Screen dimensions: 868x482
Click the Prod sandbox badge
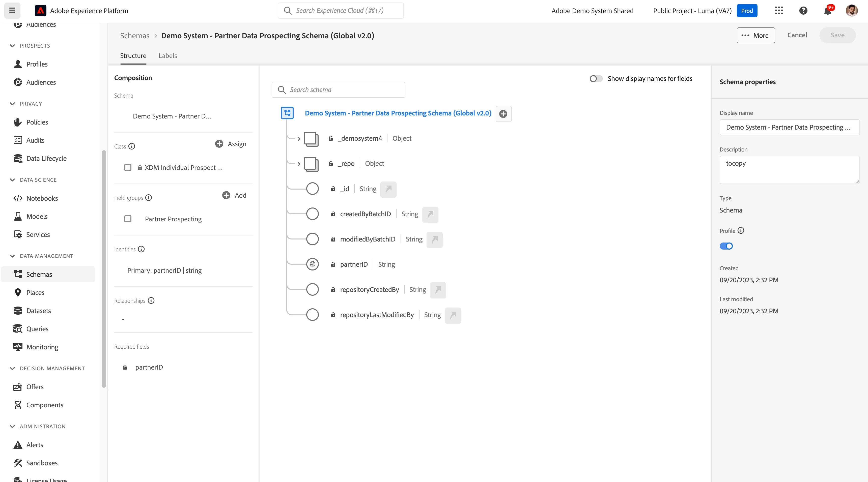[x=747, y=11]
